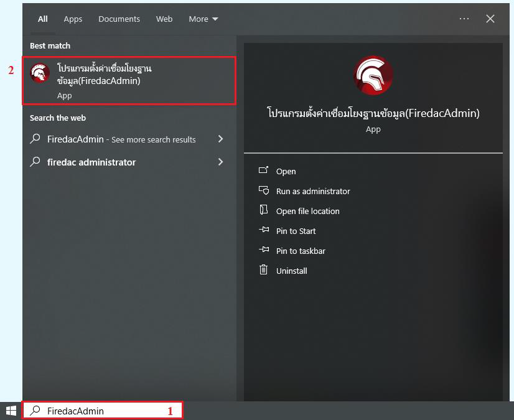Switch to the Documents search tab

coord(119,19)
